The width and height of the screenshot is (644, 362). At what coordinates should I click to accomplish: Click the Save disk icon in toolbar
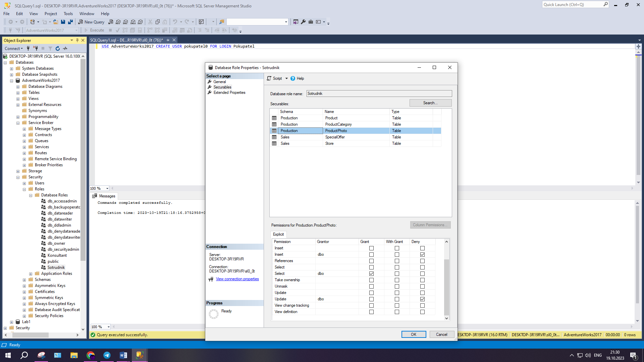click(x=63, y=22)
